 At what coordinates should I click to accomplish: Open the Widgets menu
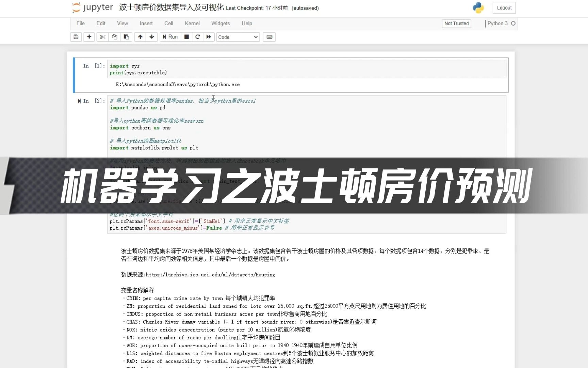pos(220,24)
